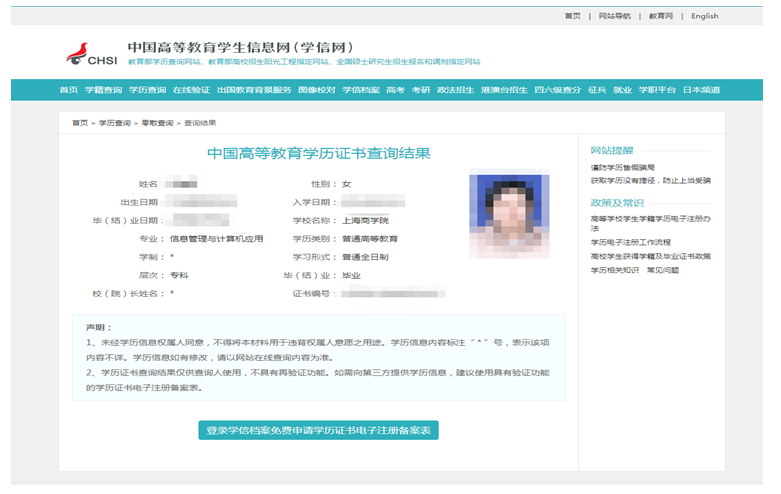This screenshot has width=781, height=494.
Task: Click the 声明 statement heading
Action: point(99,327)
